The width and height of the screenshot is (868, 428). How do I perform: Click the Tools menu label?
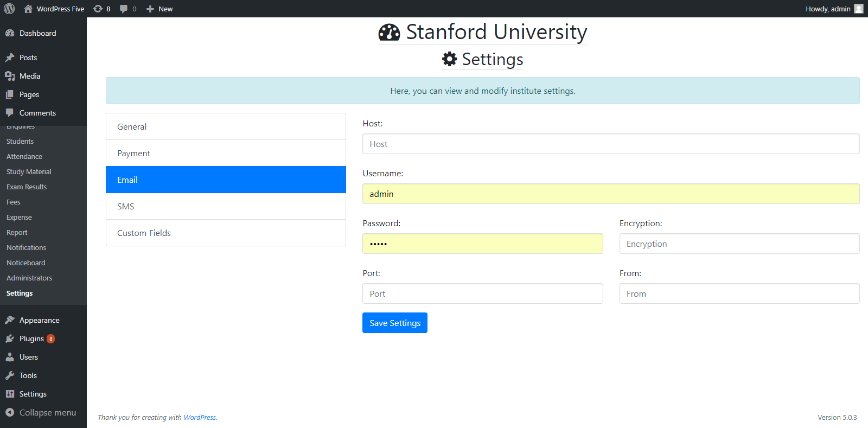[28, 375]
